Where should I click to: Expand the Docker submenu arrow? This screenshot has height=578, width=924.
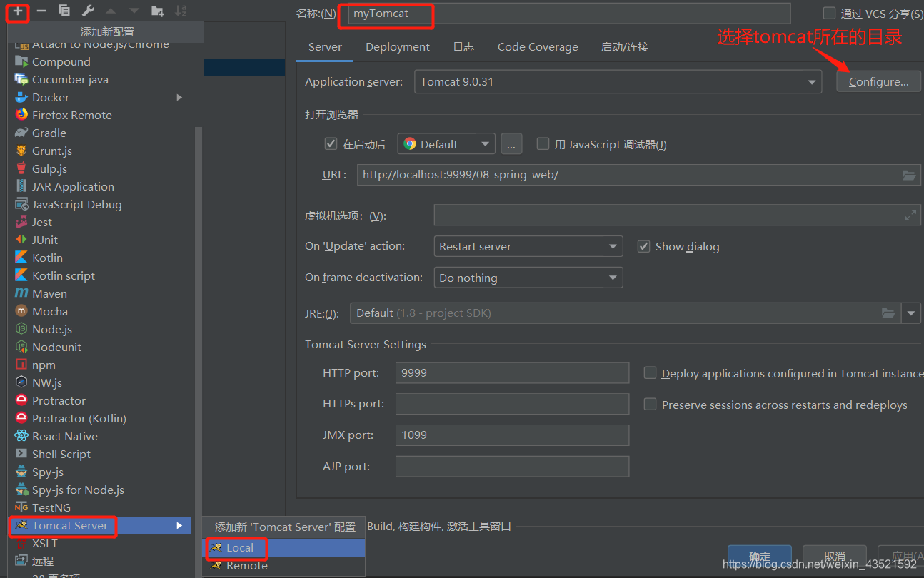[179, 98]
